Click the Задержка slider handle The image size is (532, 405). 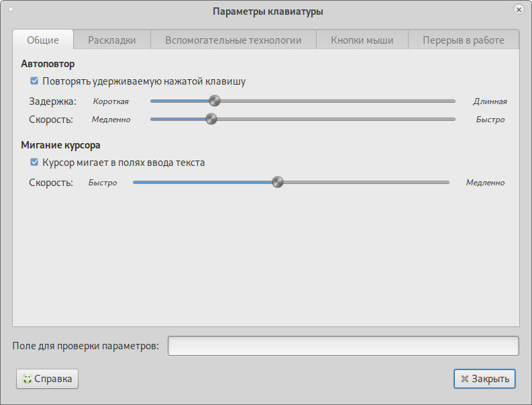click(215, 101)
